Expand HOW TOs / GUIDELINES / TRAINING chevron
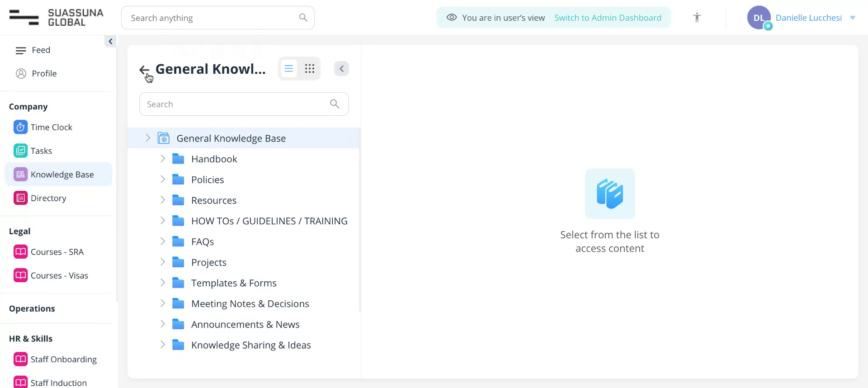 point(163,221)
